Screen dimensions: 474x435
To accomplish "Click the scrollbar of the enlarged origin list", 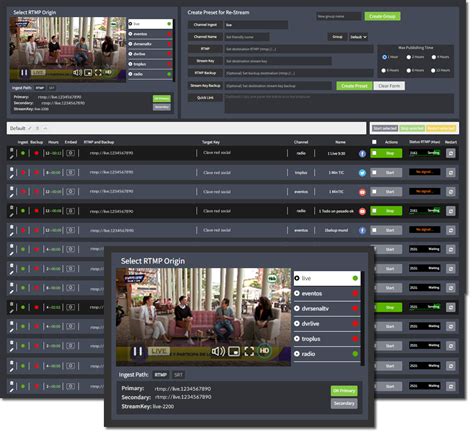I will coord(363,318).
